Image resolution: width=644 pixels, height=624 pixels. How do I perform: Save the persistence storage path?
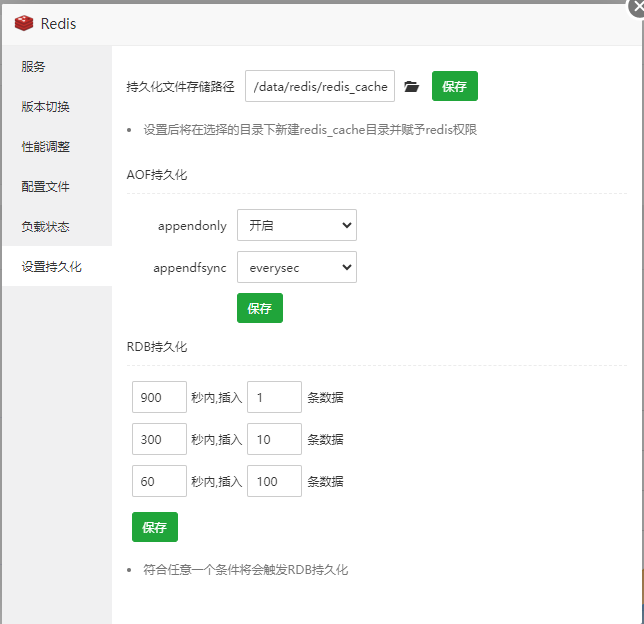point(455,86)
